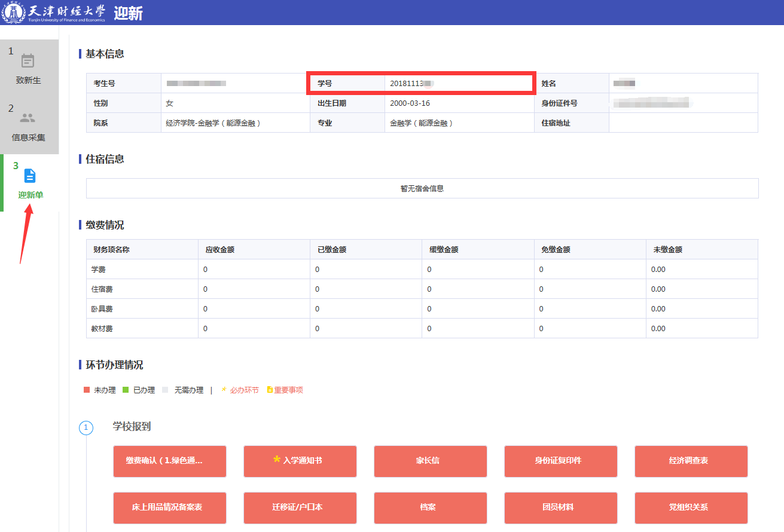This screenshot has width=784, height=532.
Task: Click the 住宿信息 section heading
Action: tap(105, 159)
